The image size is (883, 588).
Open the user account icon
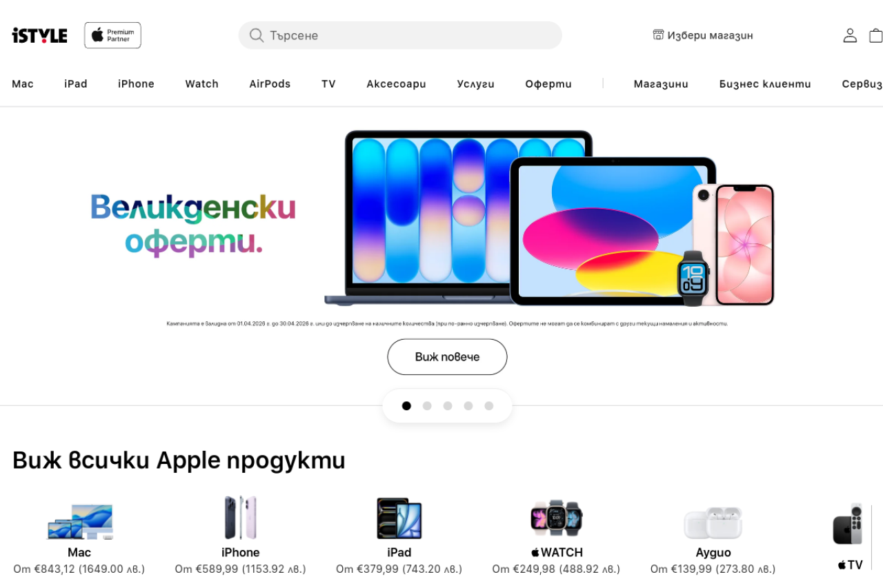[850, 35]
